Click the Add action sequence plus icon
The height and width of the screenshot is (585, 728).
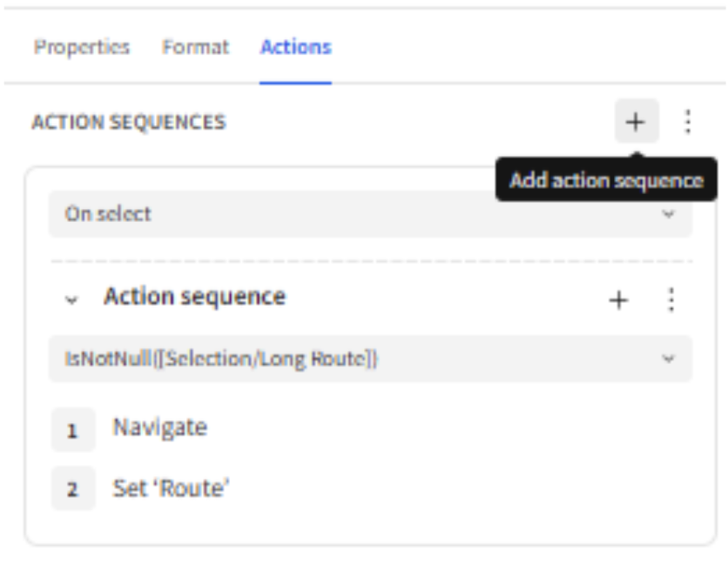(637, 122)
